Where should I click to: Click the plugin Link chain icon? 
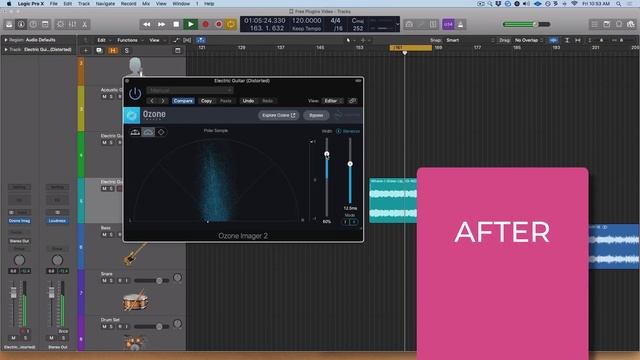pos(353,101)
